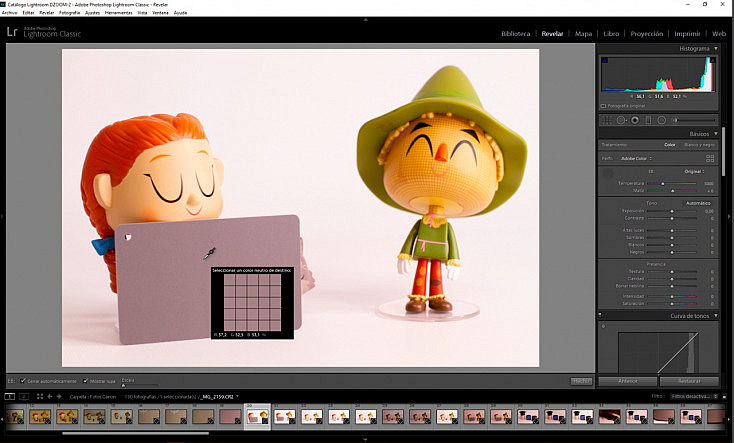Toggle 'Cerrar automáticamente' checkbox
734x443 pixels.
(22, 381)
